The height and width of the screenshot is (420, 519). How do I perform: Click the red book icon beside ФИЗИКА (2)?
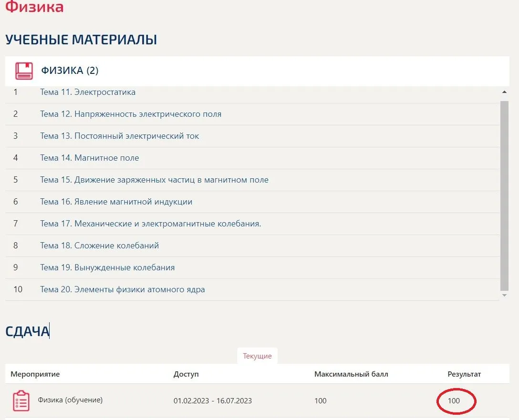(24, 71)
